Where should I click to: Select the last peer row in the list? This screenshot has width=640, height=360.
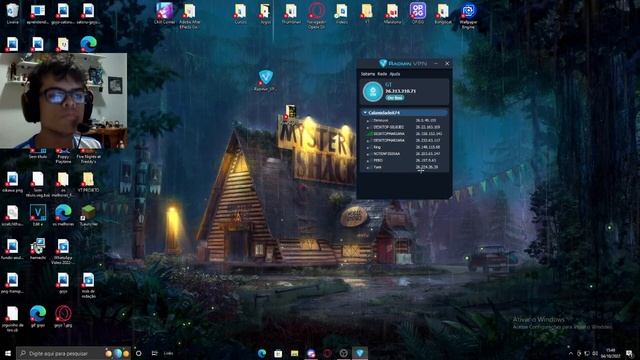click(x=404, y=167)
